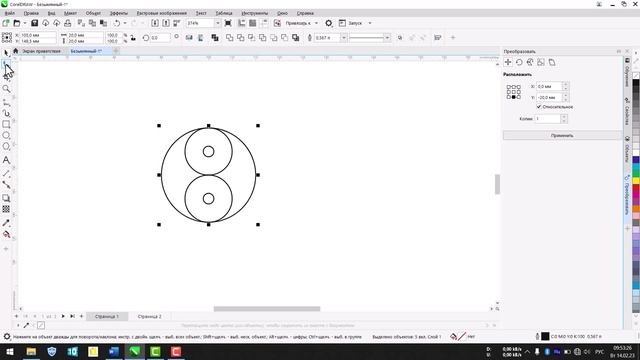The height and width of the screenshot is (360, 640).
Task: Select the Ellipse tool
Action: point(6,135)
